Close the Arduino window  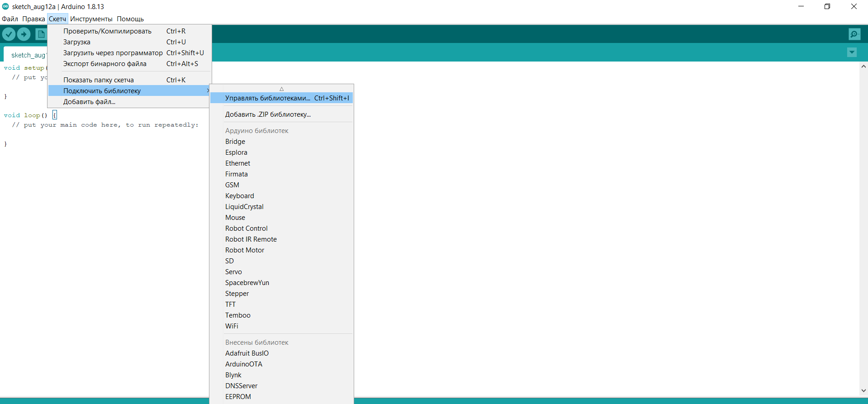854,6
